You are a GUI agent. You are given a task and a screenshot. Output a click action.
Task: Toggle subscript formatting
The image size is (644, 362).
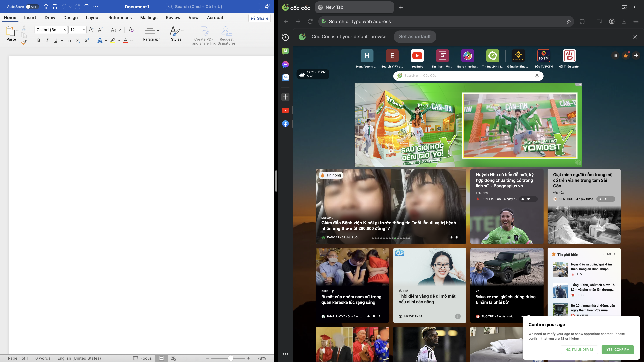click(x=78, y=41)
